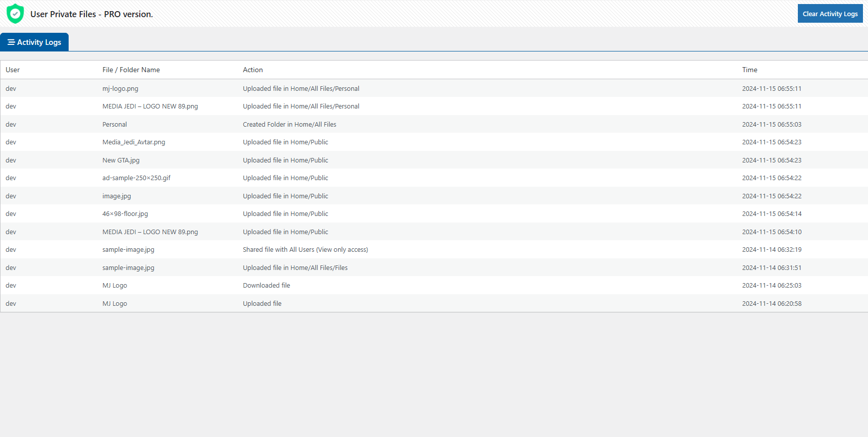Click the image.jpg file name
The width and height of the screenshot is (868, 437).
pyautogui.click(x=117, y=196)
